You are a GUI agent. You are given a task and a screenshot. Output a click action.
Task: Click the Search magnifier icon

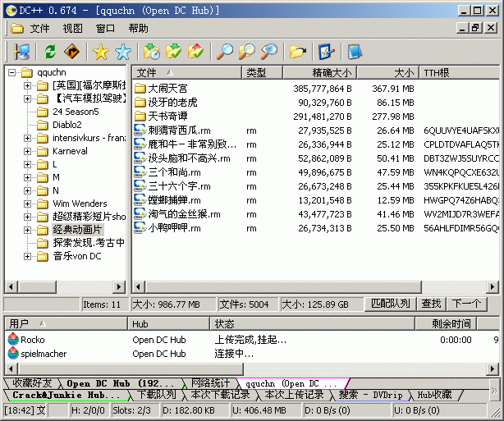[x=225, y=52]
